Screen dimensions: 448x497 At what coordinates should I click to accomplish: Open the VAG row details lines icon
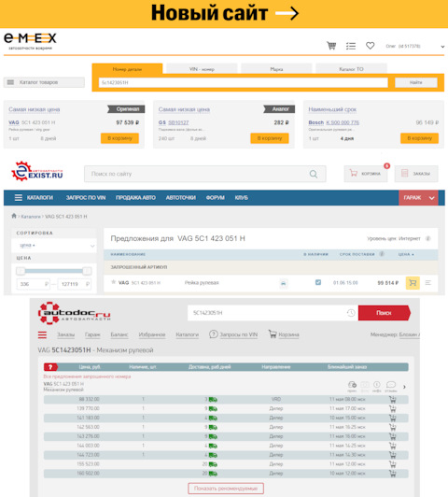pyautogui.click(x=428, y=282)
